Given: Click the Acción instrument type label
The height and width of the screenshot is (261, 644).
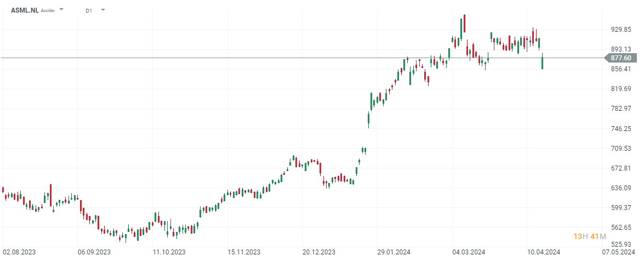Looking at the screenshot, I should pyautogui.click(x=48, y=10).
